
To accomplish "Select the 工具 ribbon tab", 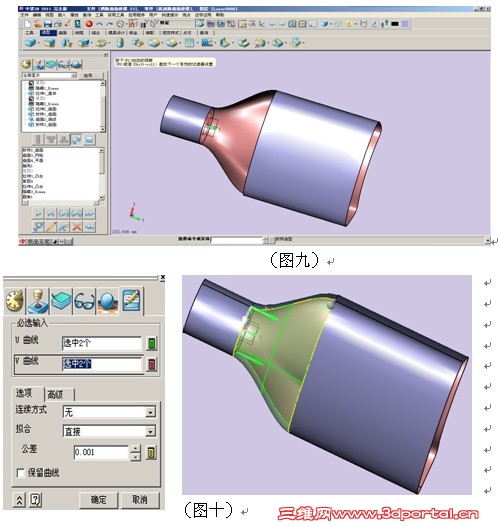I will pos(30,33).
